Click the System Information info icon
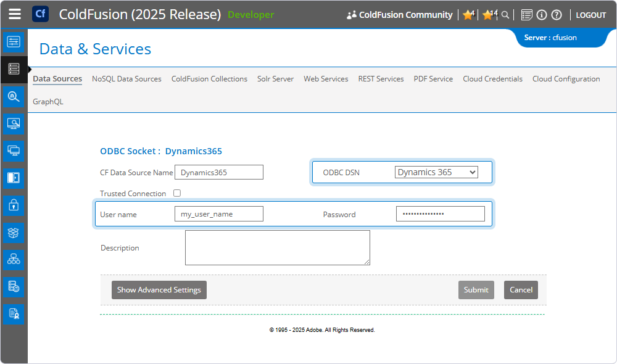617x364 pixels. click(x=541, y=14)
